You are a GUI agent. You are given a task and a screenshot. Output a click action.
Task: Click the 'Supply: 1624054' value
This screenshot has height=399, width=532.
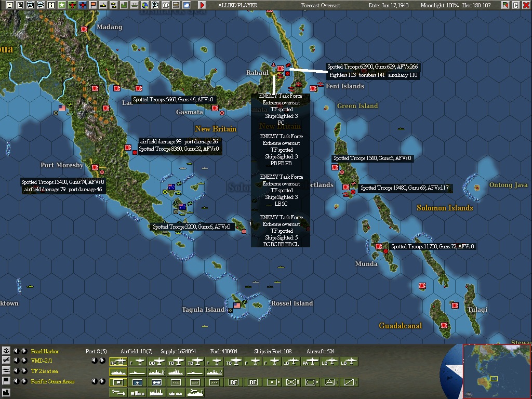(x=178, y=351)
